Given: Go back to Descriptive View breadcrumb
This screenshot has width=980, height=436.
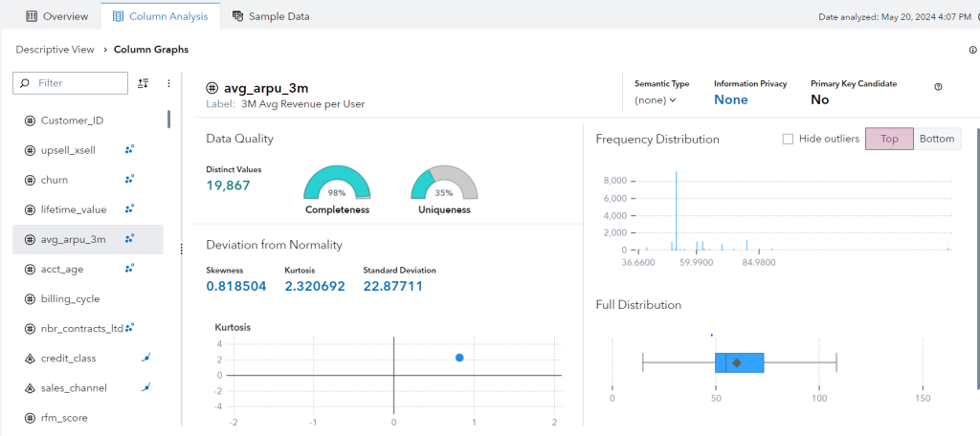Looking at the screenshot, I should click(55, 50).
